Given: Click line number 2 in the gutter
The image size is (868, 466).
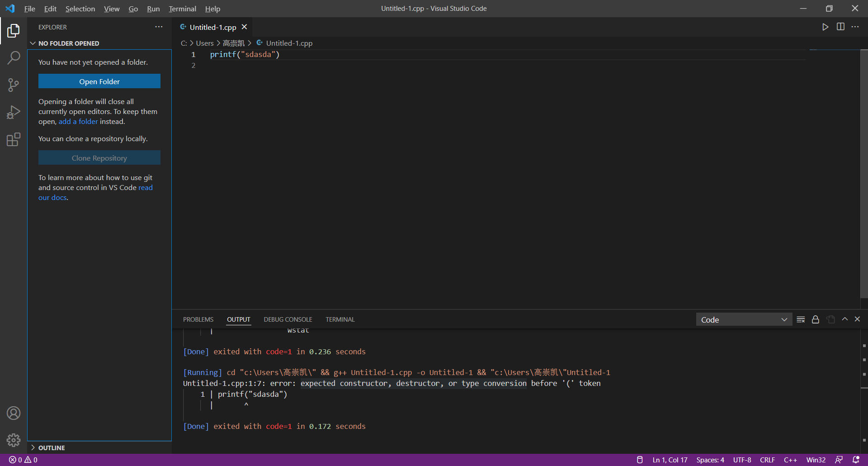Looking at the screenshot, I should click(x=193, y=65).
